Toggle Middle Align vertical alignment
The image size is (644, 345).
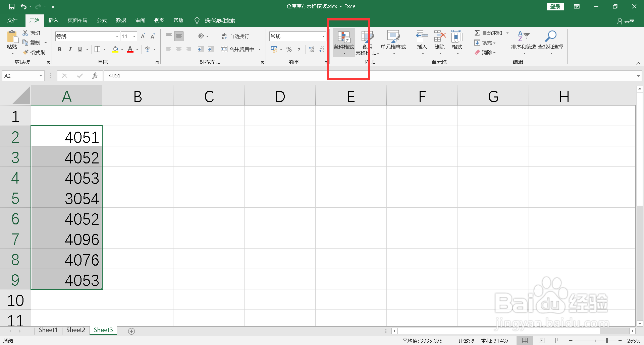pos(179,36)
